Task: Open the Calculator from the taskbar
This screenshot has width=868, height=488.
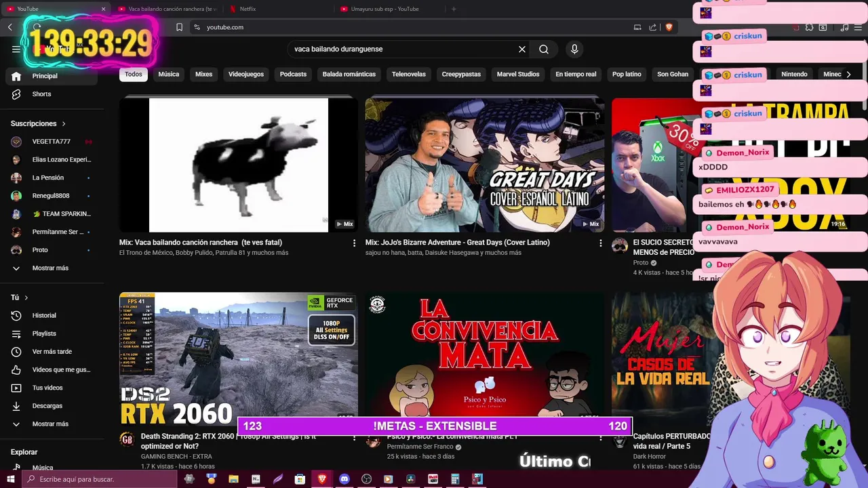Action: click(455, 479)
